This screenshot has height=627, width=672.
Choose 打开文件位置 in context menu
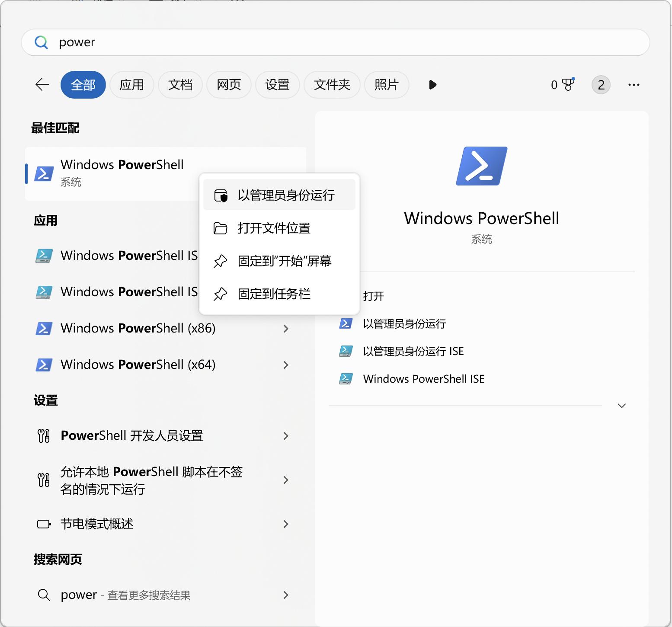point(279,228)
